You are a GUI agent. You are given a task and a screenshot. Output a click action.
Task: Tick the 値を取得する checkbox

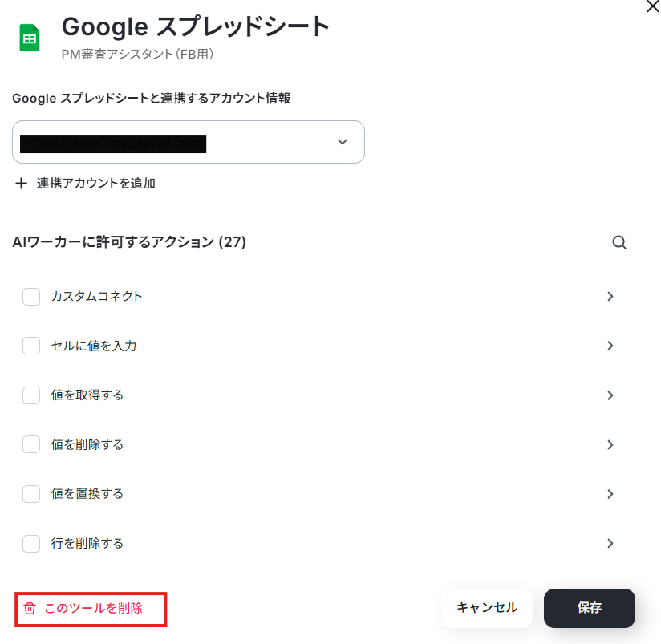point(31,395)
